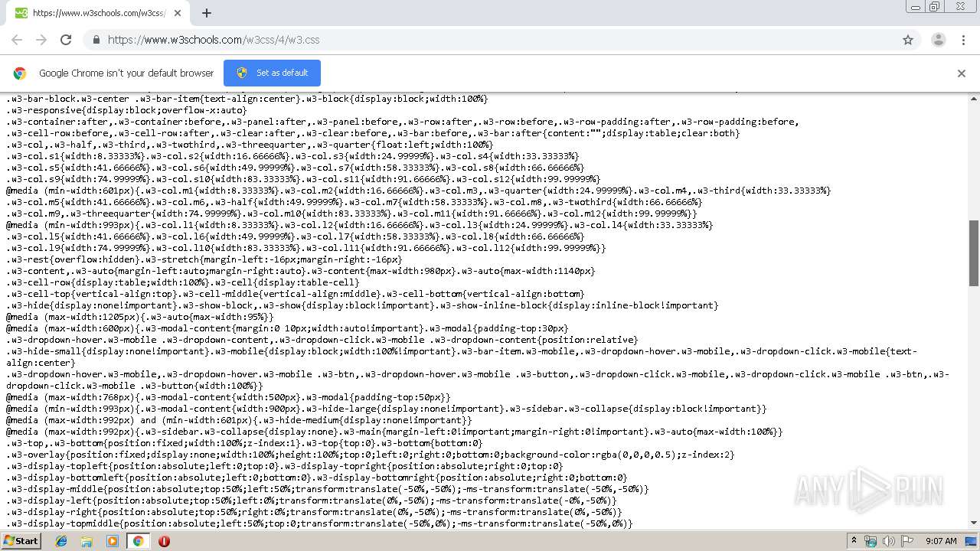Set Chrome as default browser
The height and width of the screenshot is (551, 980).
click(x=272, y=73)
